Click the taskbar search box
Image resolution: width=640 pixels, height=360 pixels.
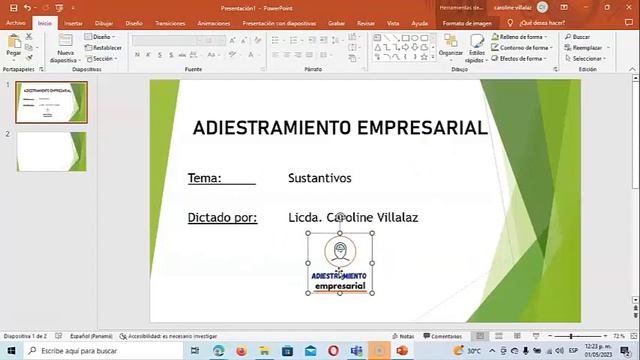[x=103, y=351]
